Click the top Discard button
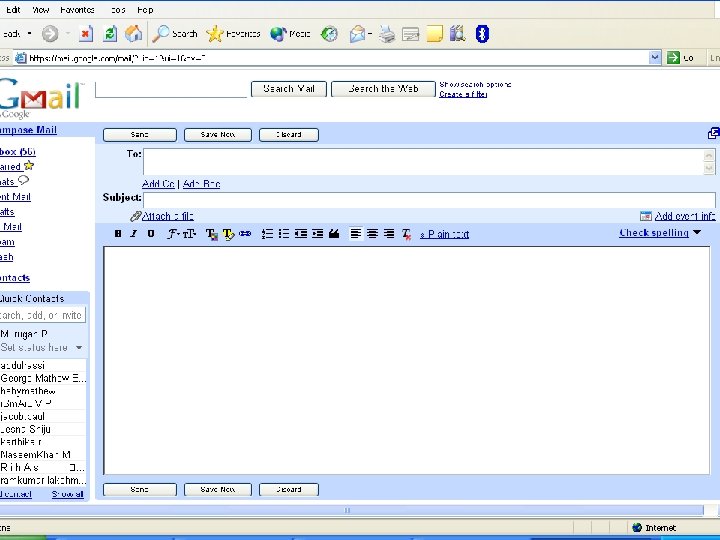Image resolution: width=720 pixels, height=540 pixels. pyautogui.click(x=289, y=135)
